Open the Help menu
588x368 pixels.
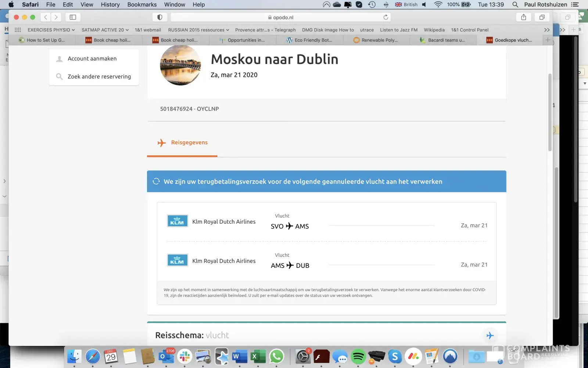[x=199, y=4]
